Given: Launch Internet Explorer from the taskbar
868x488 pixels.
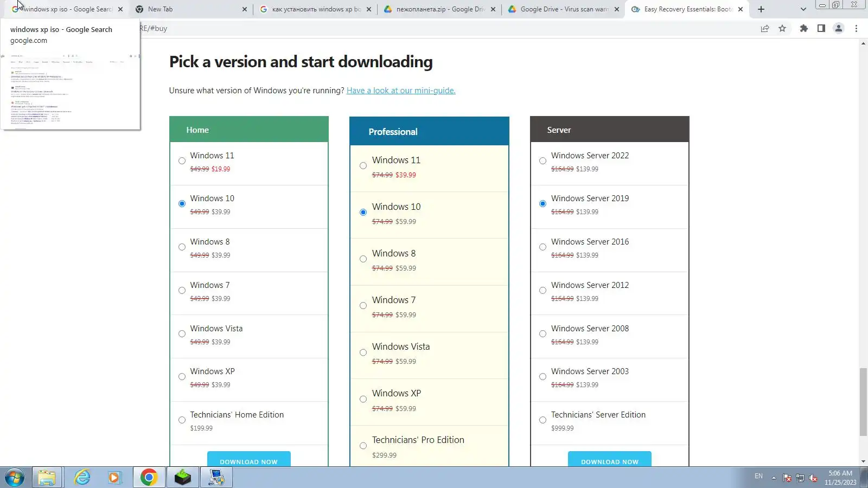Looking at the screenshot, I should 82,478.
